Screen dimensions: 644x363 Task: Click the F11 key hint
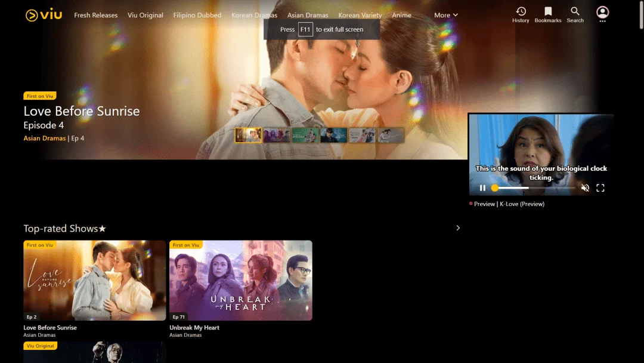point(305,30)
